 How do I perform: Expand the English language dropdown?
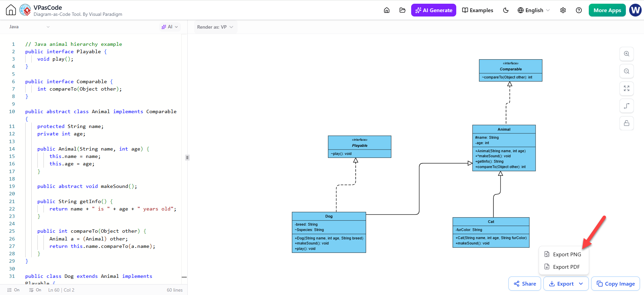[x=534, y=10]
